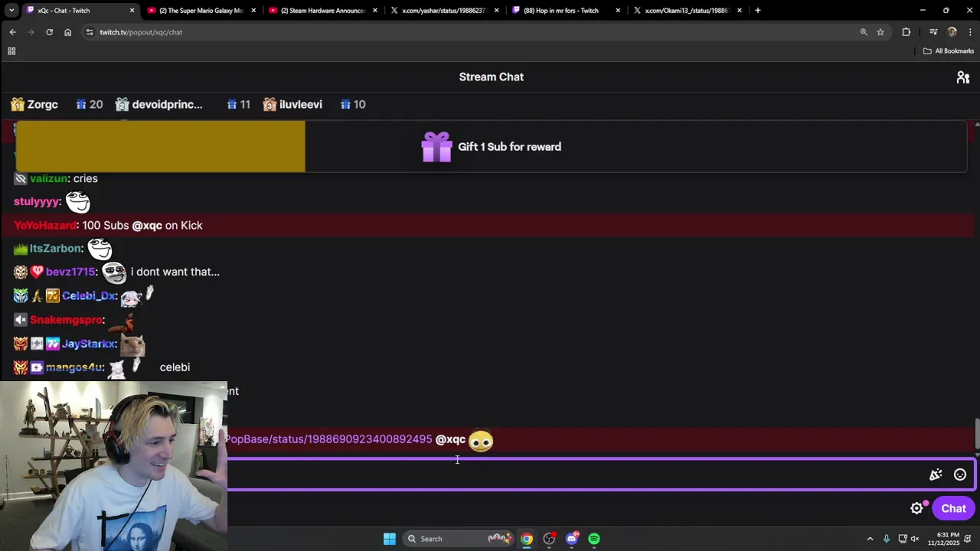Click the purple gift box icon
The width and height of the screenshot is (980, 551).
click(x=436, y=147)
